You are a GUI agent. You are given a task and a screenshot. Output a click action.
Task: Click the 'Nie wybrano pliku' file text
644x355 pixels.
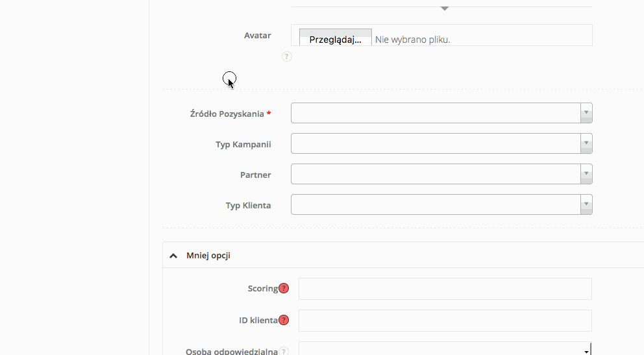tap(413, 40)
